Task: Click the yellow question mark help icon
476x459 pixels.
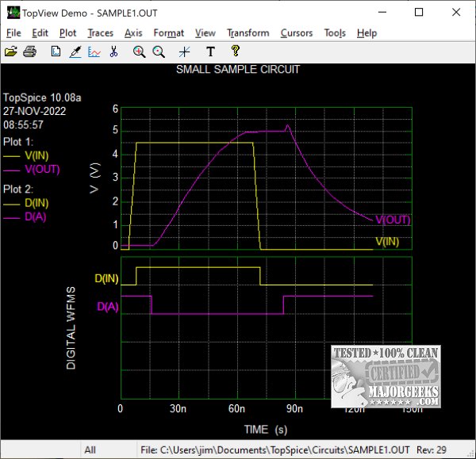Action: point(235,52)
